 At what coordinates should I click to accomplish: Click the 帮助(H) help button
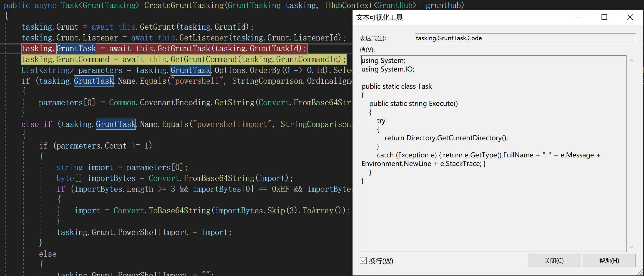pyautogui.click(x=609, y=260)
